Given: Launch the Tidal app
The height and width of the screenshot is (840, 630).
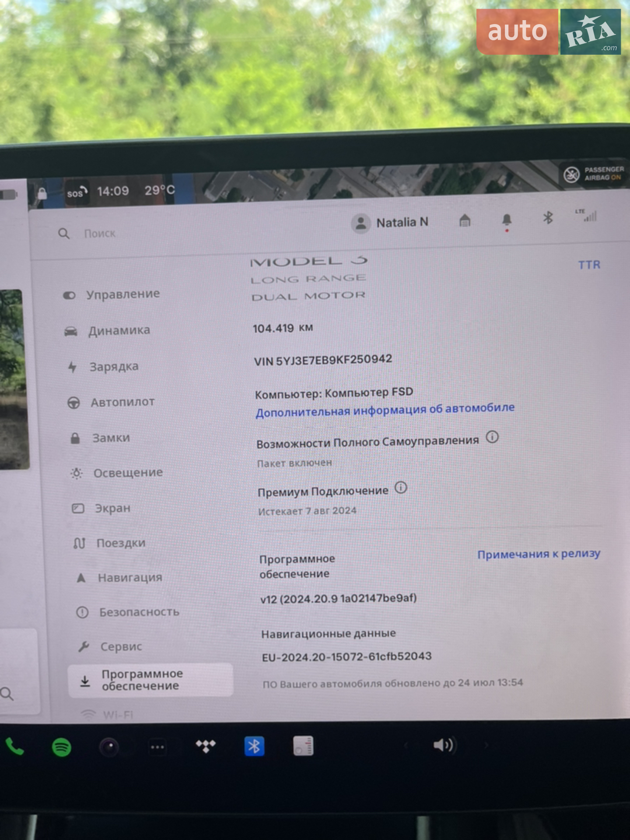Looking at the screenshot, I should tap(206, 746).
